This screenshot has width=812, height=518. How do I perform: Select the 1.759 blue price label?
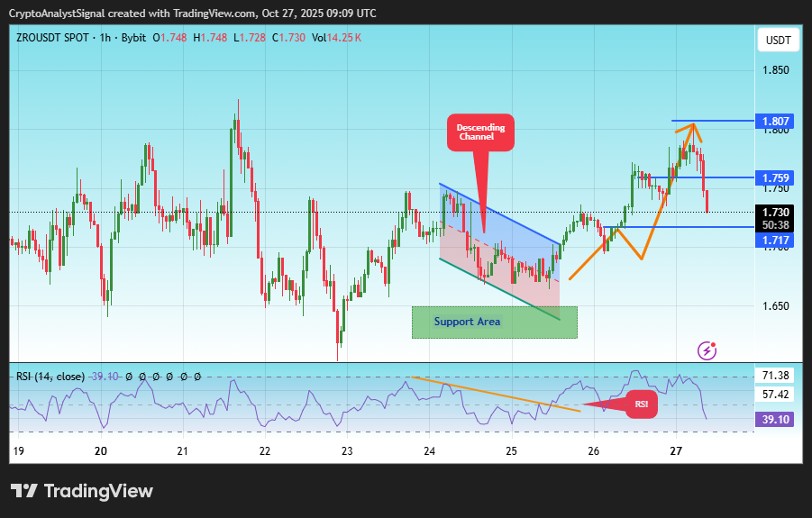click(x=774, y=178)
